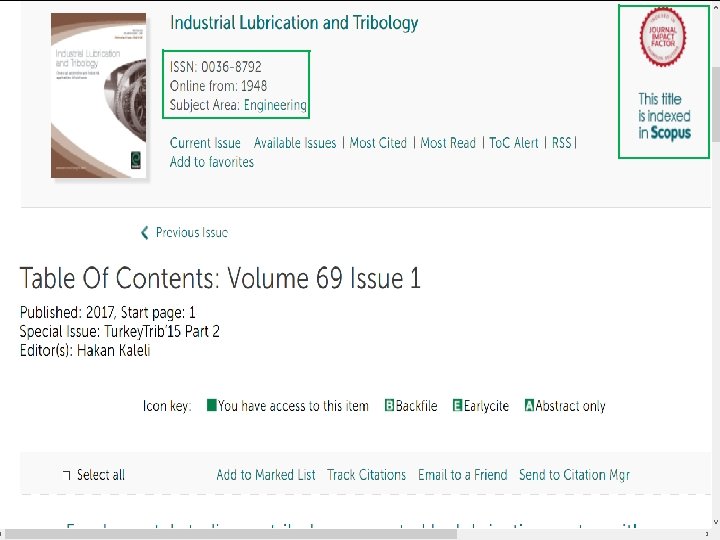Screen dimensions: 720x540
Task: Click Email to a Friend
Action: pyautogui.click(x=462, y=475)
